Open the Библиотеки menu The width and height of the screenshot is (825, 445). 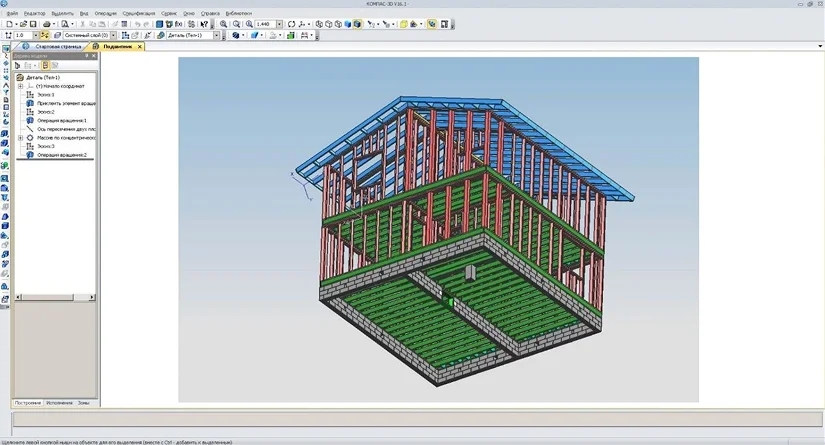point(238,13)
